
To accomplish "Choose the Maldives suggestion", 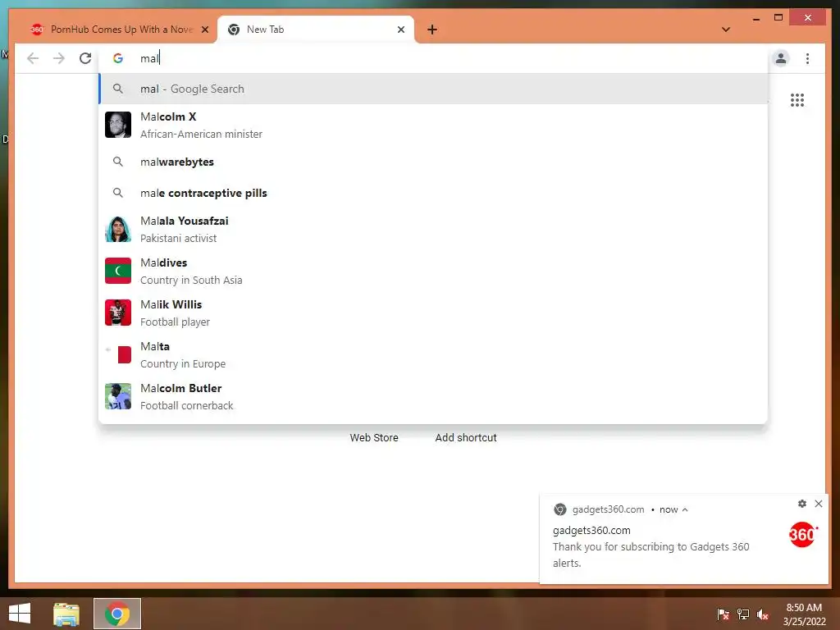I will click(433, 271).
